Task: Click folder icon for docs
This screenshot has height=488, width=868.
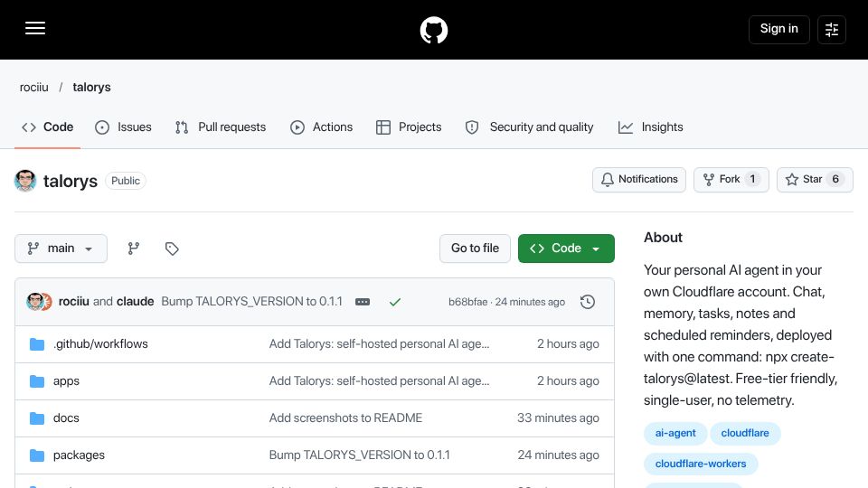Action: 37,418
